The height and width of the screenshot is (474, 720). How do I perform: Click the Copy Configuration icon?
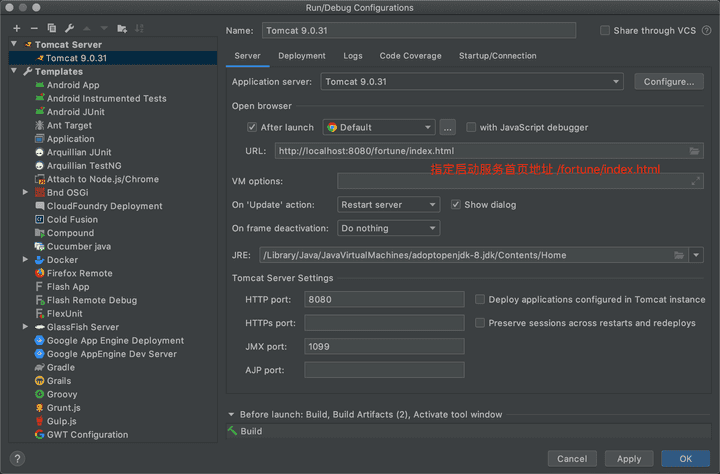click(x=52, y=28)
